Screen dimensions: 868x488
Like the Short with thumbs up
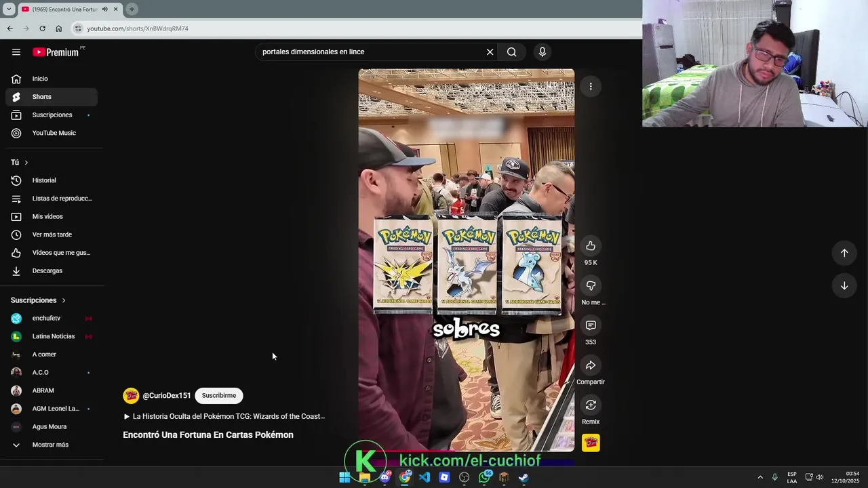click(591, 246)
